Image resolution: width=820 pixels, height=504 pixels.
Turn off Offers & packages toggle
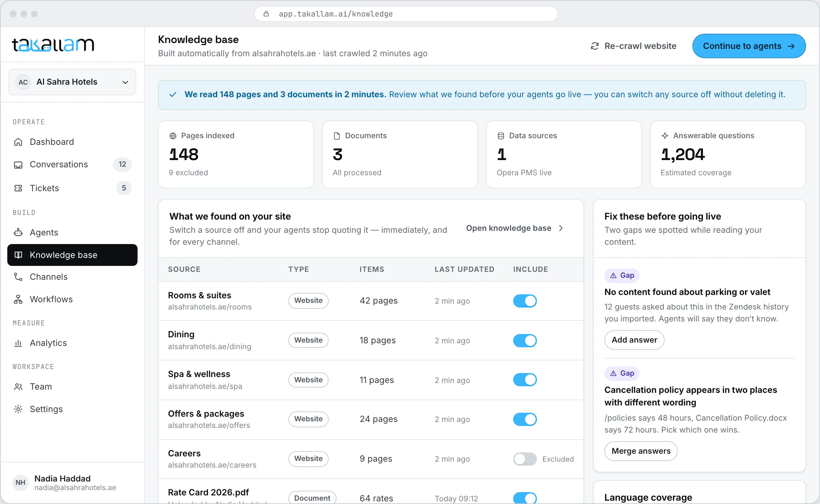(x=525, y=419)
